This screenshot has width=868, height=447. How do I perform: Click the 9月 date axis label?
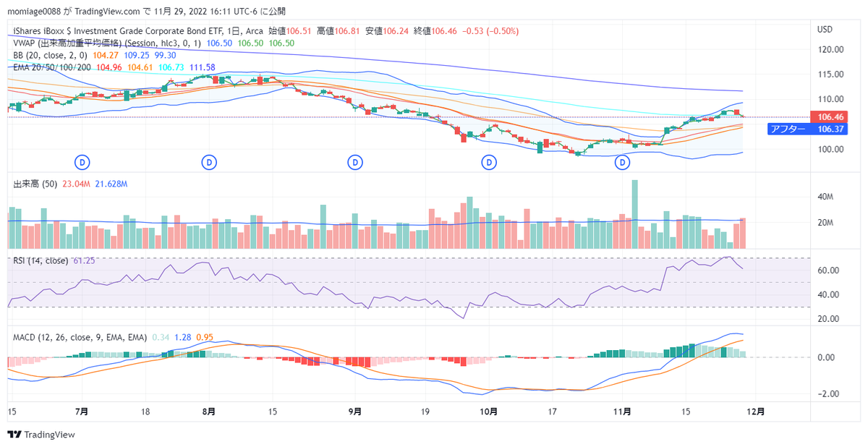pos(354,412)
